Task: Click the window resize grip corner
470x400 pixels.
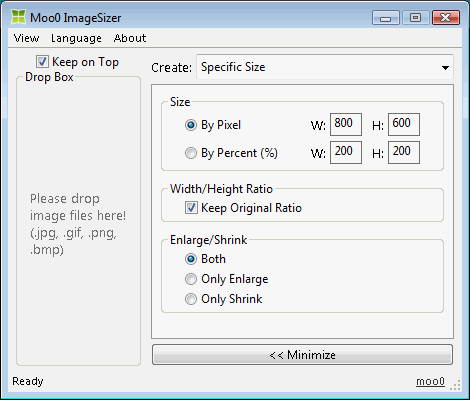Action: point(455,385)
